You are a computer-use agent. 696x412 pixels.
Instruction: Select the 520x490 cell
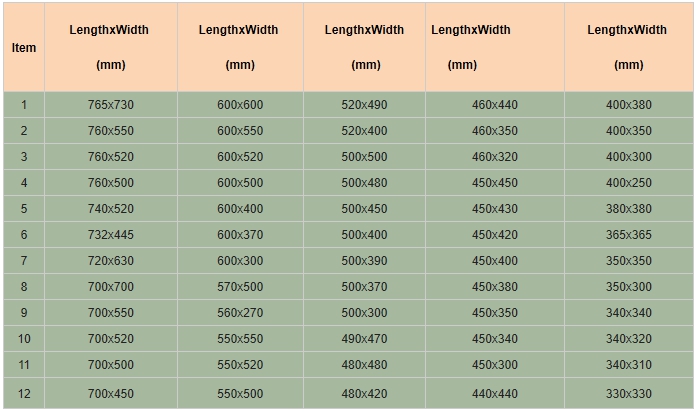click(x=364, y=105)
